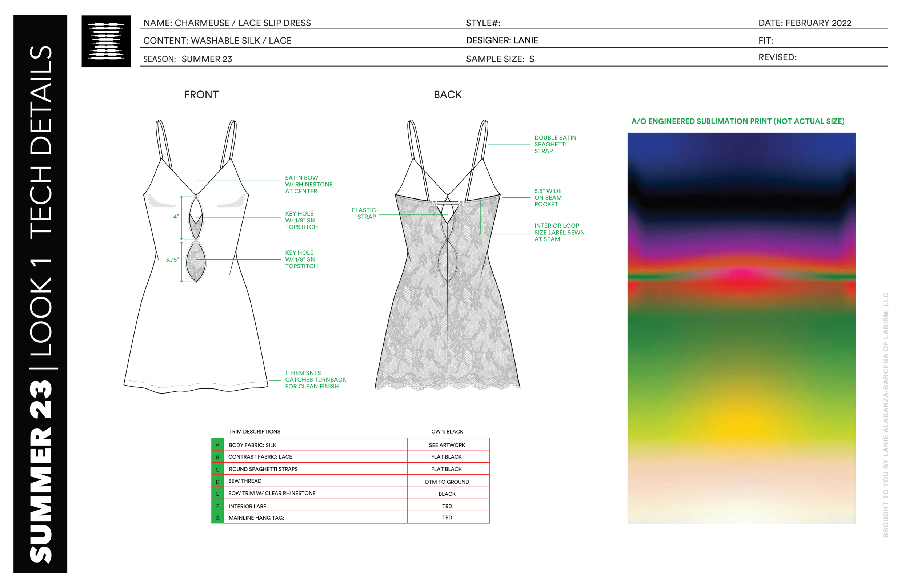Click the 'STYLE#:' field label

483,23
